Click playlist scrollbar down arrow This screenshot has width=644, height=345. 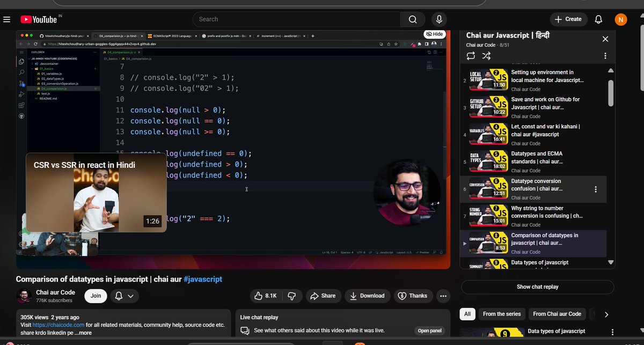pyautogui.click(x=611, y=262)
